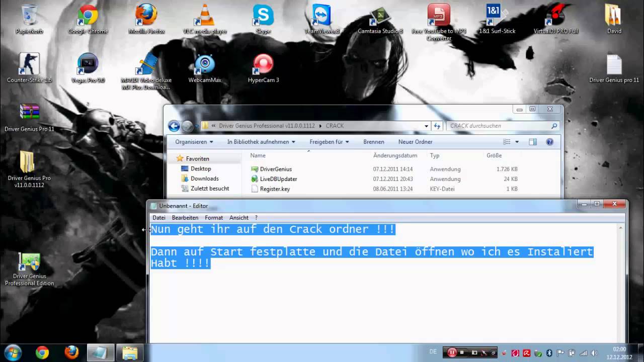The height and width of the screenshot is (362, 644).
Task: Click the Avira antivirus tray icon
Action: [x=527, y=353]
